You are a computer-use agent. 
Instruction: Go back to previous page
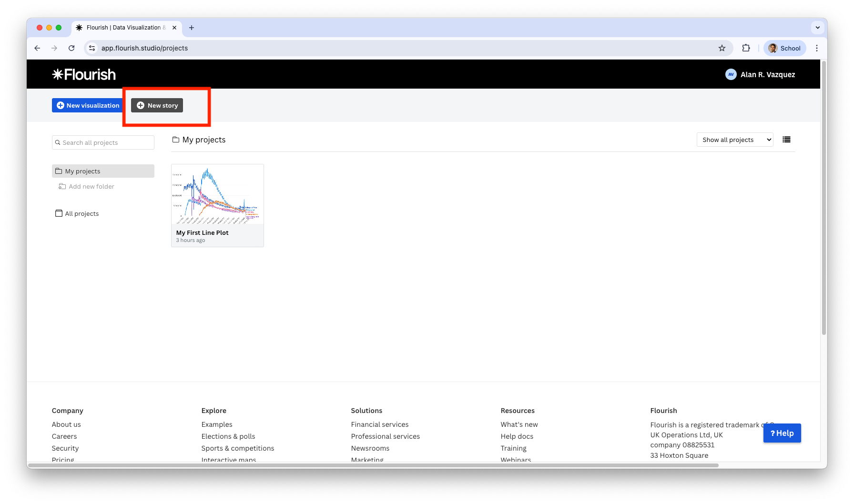tap(37, 48)
